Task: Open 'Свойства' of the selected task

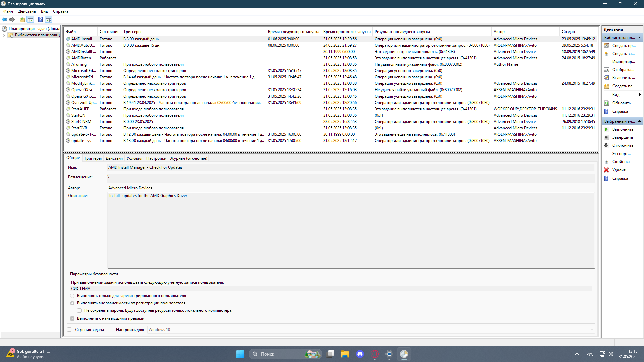Action: pyautogui.click(x=621, y=162)
